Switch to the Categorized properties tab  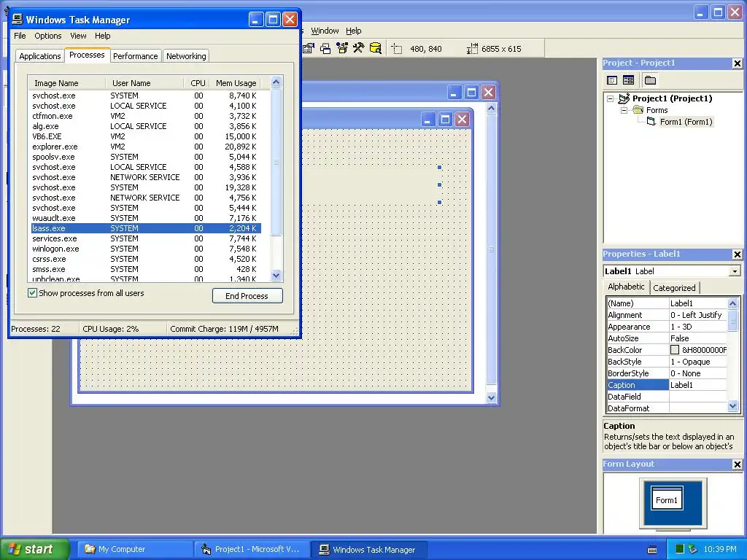pyautogui.click(x=674, y=287)
